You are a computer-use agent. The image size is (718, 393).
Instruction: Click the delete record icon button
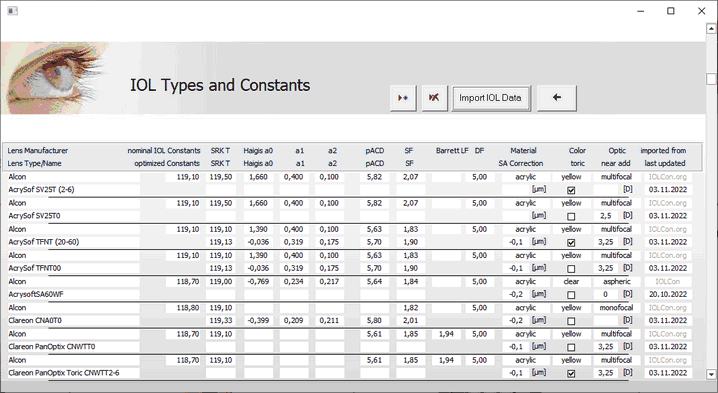(x=434, y=98)
